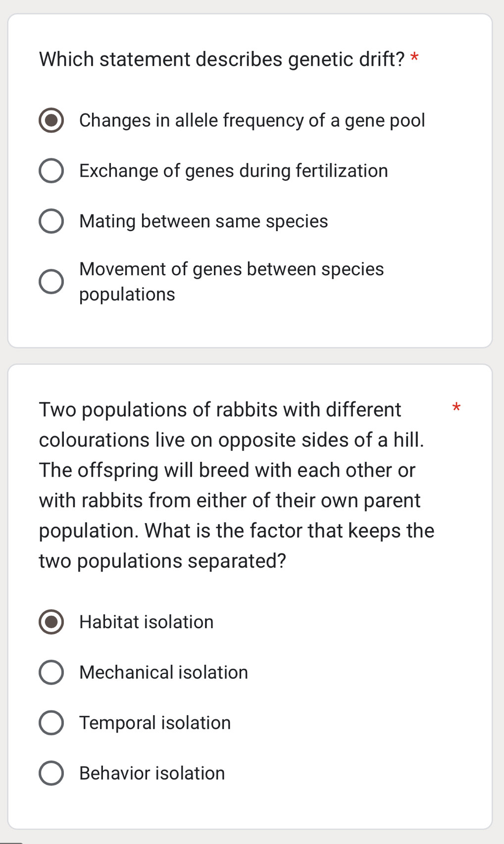Pick the "Behavior isolation" answer
The image size is (504, 844).
pyautogui.click(x=51, y=773)
